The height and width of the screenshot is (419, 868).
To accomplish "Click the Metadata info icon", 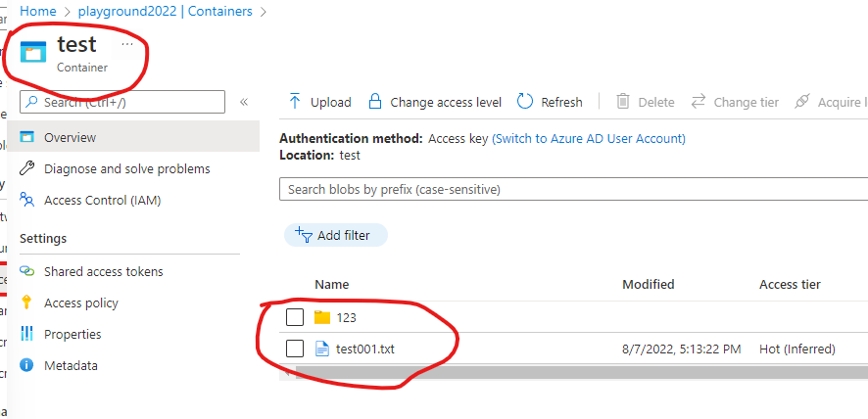I will pyautogui.click(x=26, y=365).
